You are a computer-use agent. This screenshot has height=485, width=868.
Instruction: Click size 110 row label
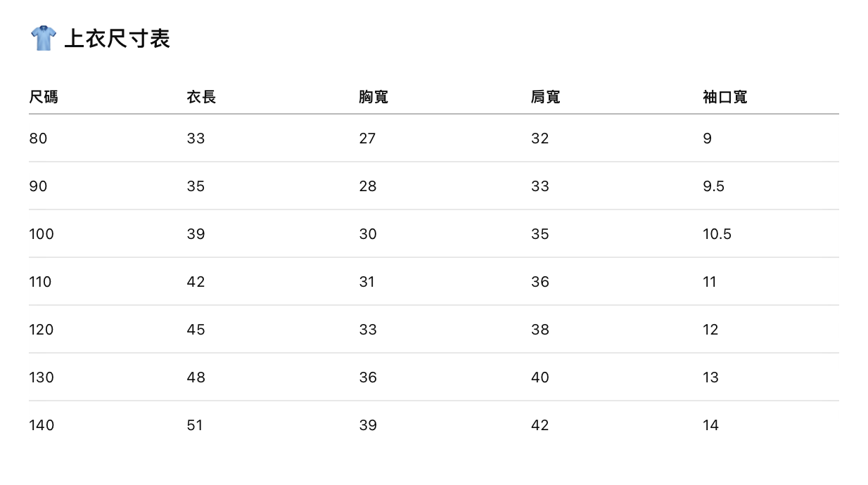(40, 282)
